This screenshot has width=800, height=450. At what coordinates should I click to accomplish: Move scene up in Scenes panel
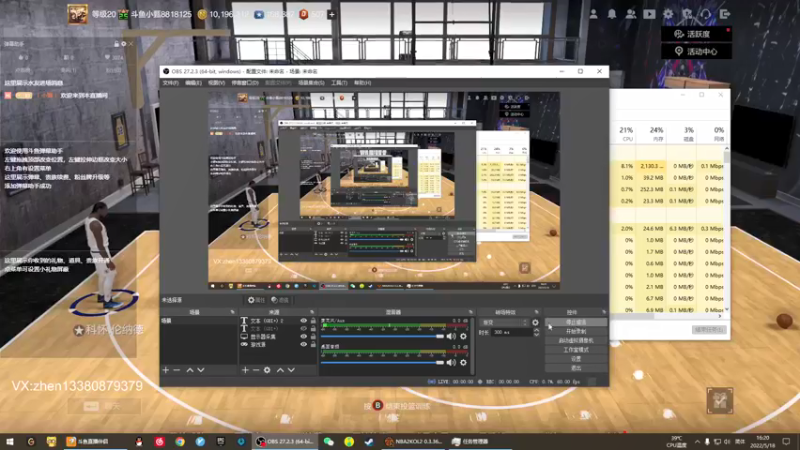point(190,370)
